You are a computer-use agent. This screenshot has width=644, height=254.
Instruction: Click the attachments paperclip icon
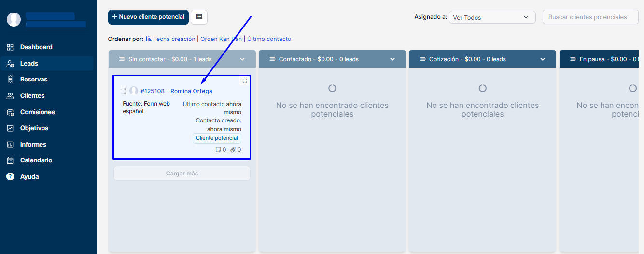233,150
